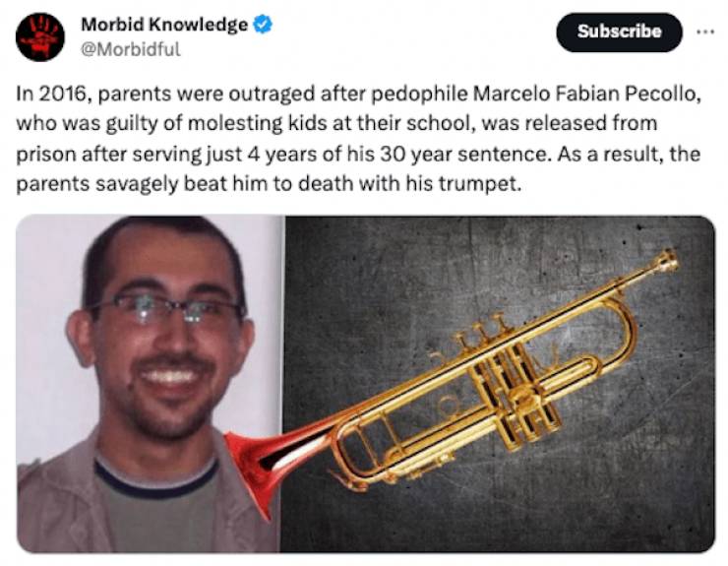The image size is (728, 566).
Task: Click the trumpet's three valve pistons
Action: click(x=483, y=328)
